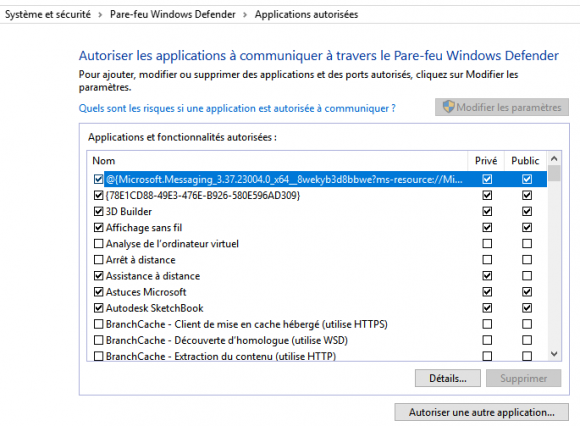Toggle Privé checkbox for {78E1CD88-49E3...} row
The image size is (580, 426).
coord(487,195)
